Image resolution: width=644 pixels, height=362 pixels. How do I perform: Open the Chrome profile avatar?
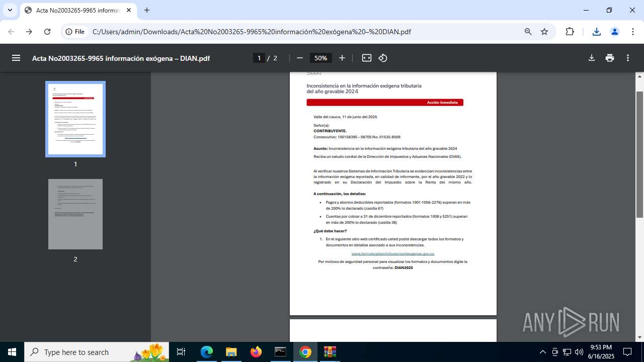(615, 32)
